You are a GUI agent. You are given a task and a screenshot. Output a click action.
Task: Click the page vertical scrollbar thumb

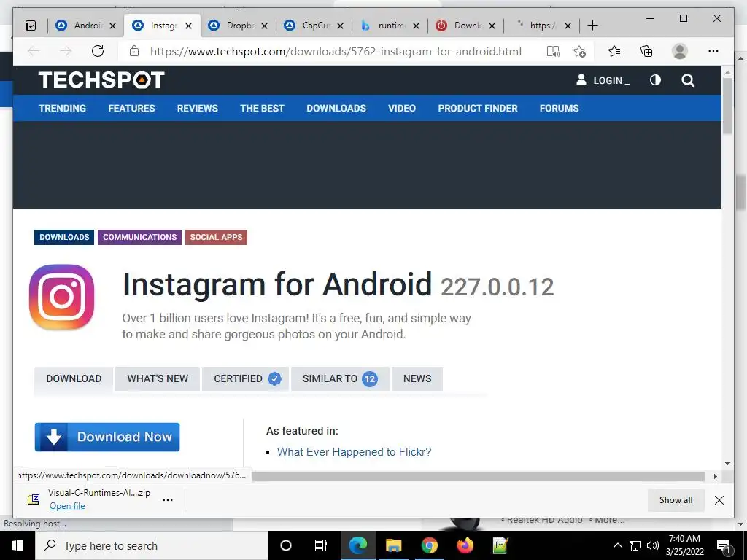click(x=727, y=106)
